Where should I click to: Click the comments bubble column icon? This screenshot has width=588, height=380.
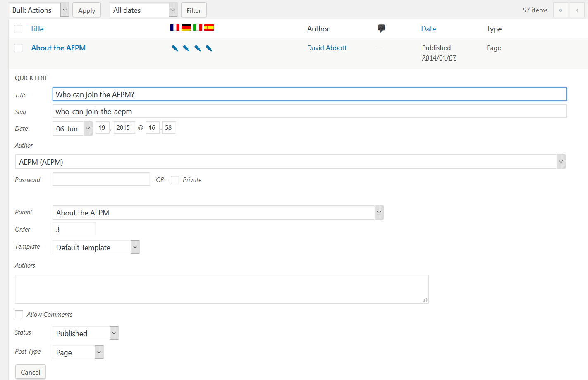pyautogui.click(x=381, y=29)
